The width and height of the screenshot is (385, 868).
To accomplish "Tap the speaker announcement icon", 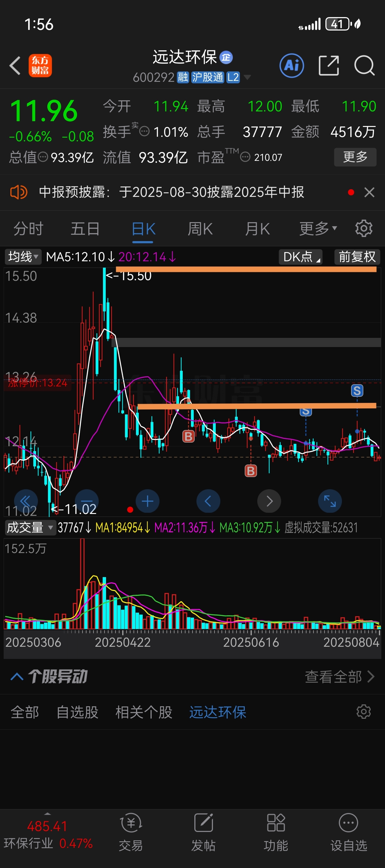I will (19, 192).
